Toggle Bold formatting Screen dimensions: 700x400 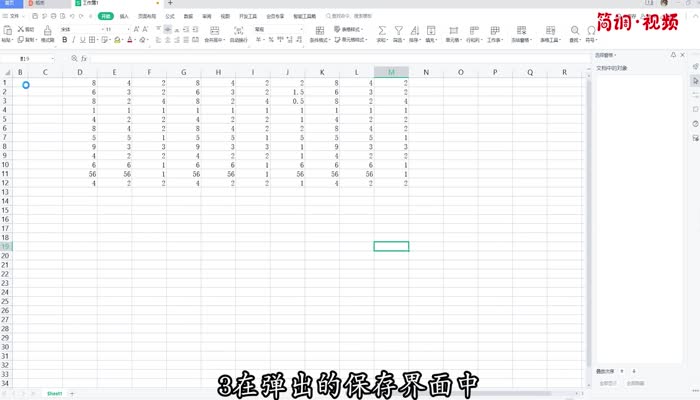64,41
